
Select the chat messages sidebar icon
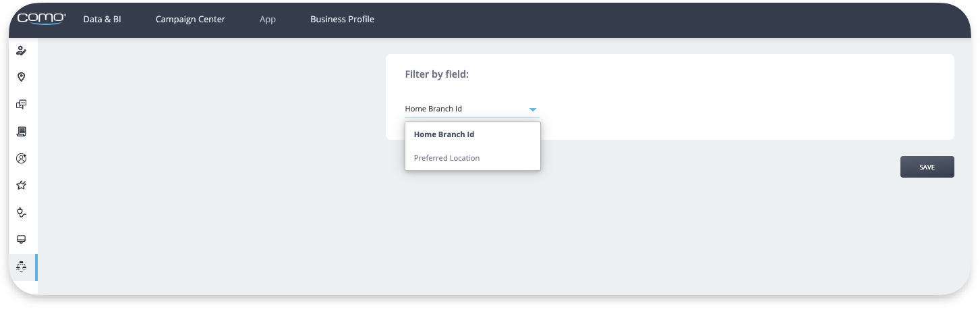[21, 105]
